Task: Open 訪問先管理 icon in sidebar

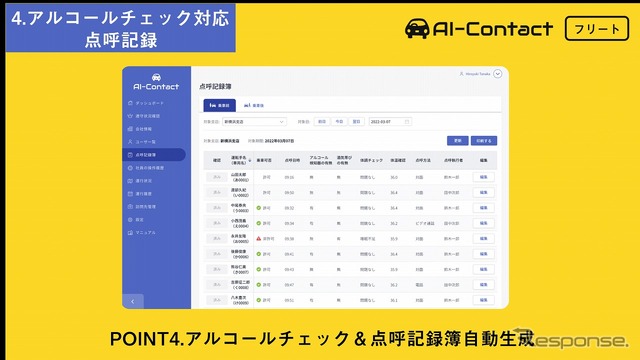Action: pyautogui.click(x=130, y=207)
